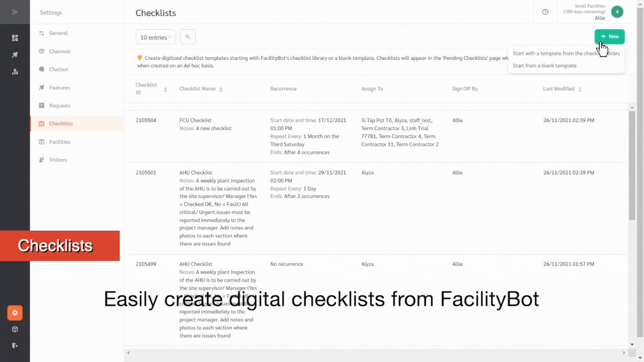644x362 pixels.
Task: Choose 'Start with a template from the checklist library'
Action: (x=566, y=53)
